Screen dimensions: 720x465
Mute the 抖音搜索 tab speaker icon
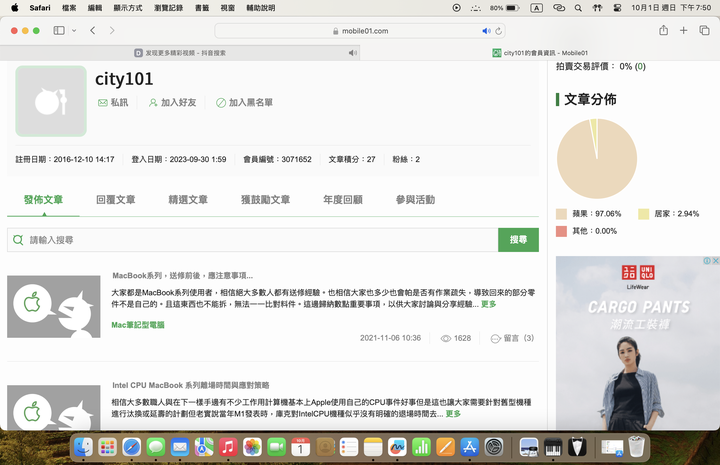tap(352, 53)
